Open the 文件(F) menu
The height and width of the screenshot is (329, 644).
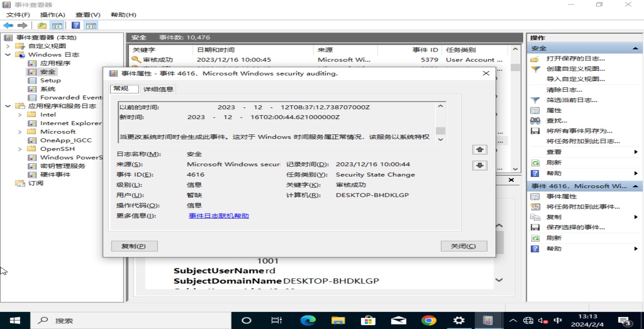tap(18, 15)
